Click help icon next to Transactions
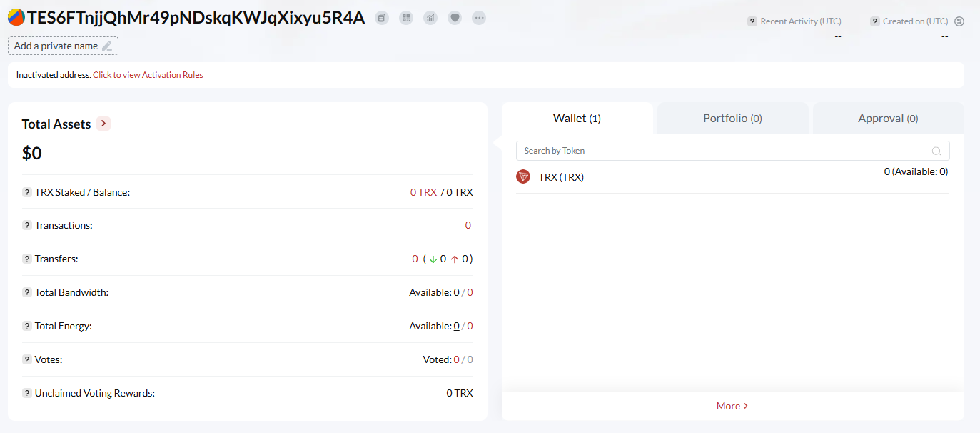The image size is (980, 433). pyautogui.click(x=27, y=225)
